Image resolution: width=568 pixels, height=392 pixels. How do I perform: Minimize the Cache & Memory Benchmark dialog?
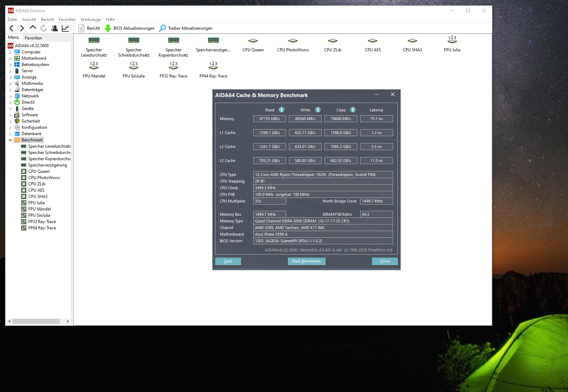pos(377,95)
